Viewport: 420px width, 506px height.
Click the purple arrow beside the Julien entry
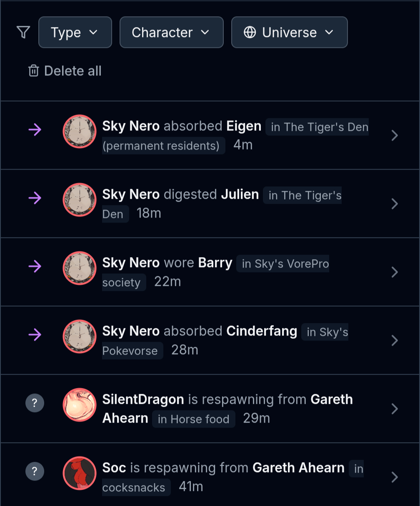click(35, 198)
